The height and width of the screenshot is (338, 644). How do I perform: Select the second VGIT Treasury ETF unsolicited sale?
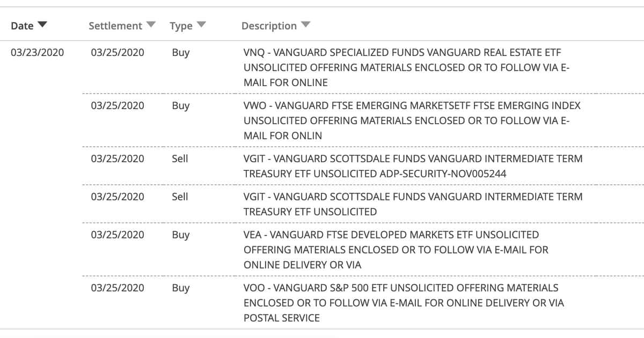[413, 204]
